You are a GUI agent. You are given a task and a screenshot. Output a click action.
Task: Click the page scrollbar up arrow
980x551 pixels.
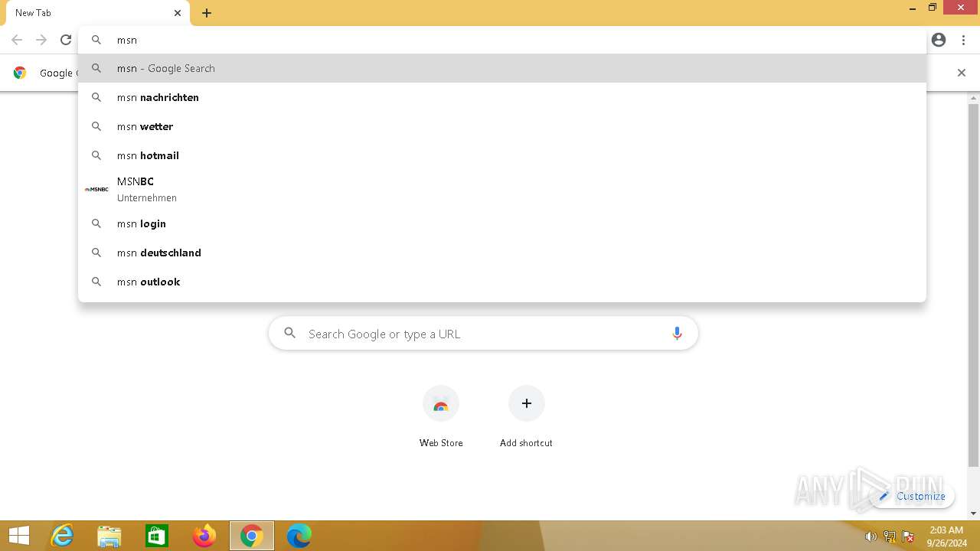pyautogui.click(x=974, y=98)
